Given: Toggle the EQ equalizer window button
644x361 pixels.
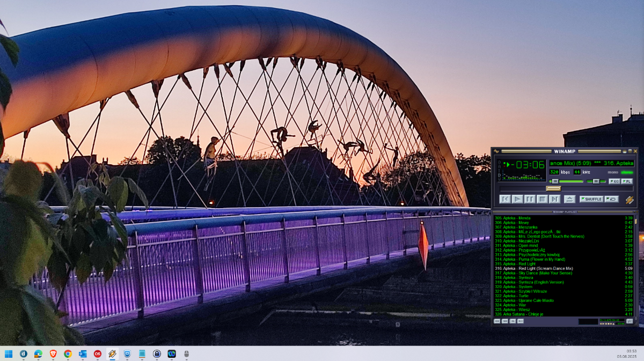Looking at the screenshot, I should click(614, 181).
